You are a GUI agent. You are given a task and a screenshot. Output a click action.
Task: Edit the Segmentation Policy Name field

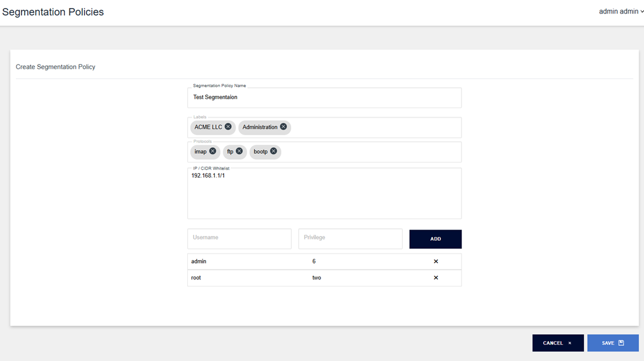click(324, 97)
